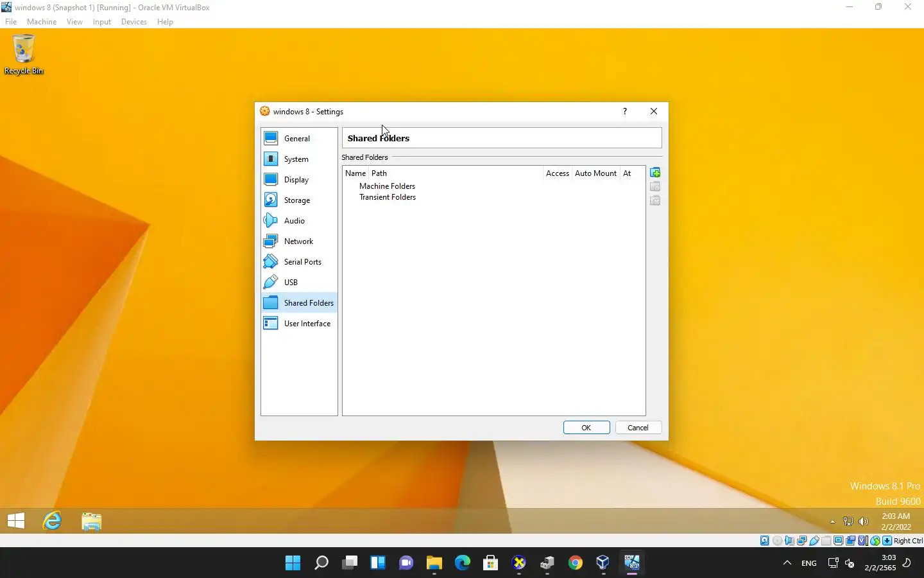
Task: Click the network status icon in VirtualBox bar
Action: click(802, 541)
